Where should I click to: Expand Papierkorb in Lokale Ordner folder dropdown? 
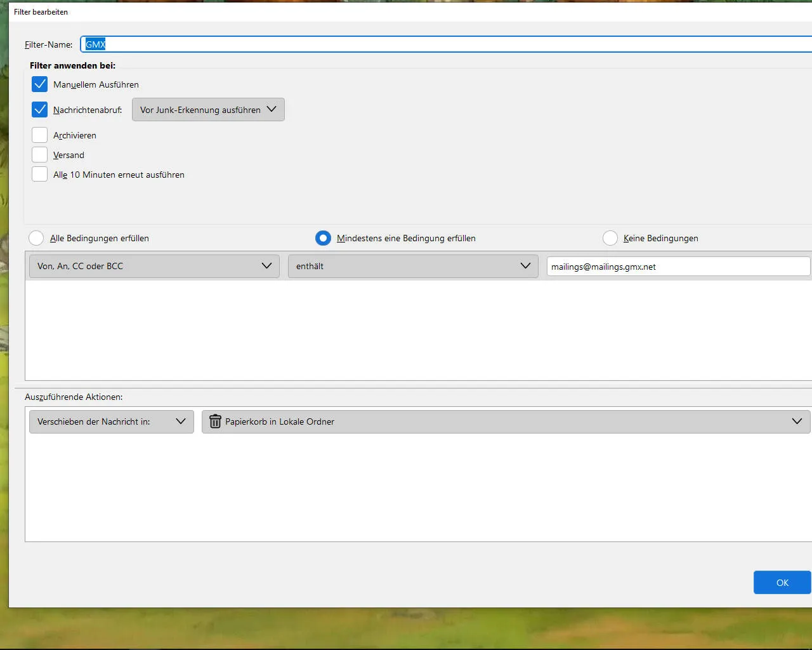click(506, 421)
